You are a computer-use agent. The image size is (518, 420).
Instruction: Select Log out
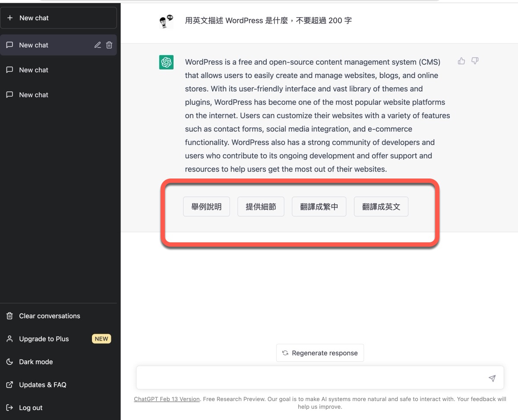tap(58, 407)
